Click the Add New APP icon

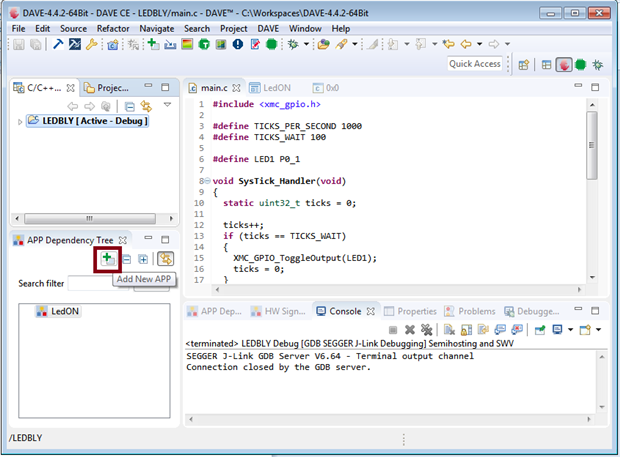(107, 259)
